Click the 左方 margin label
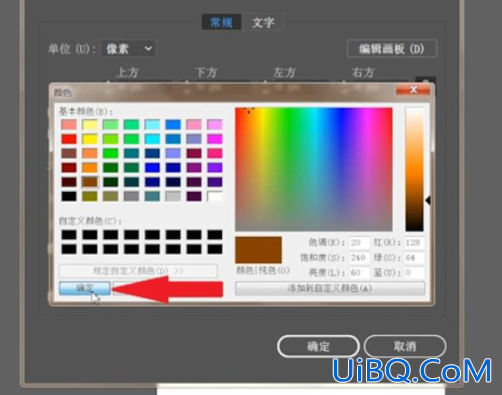 coord(284,72)
